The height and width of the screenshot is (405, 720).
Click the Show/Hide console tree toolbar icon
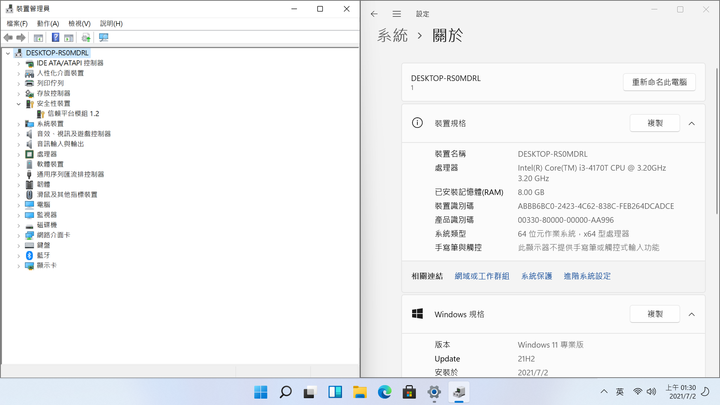[39, 38]
